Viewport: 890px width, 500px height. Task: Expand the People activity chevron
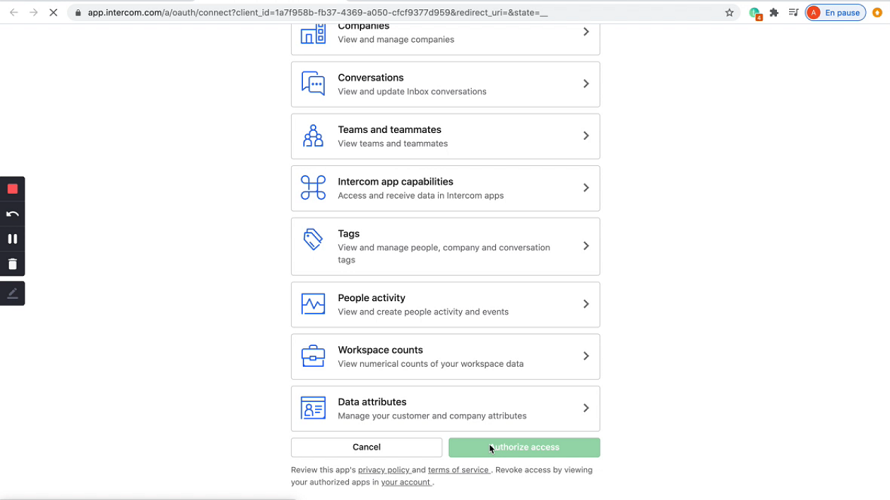tap(586, 304)
